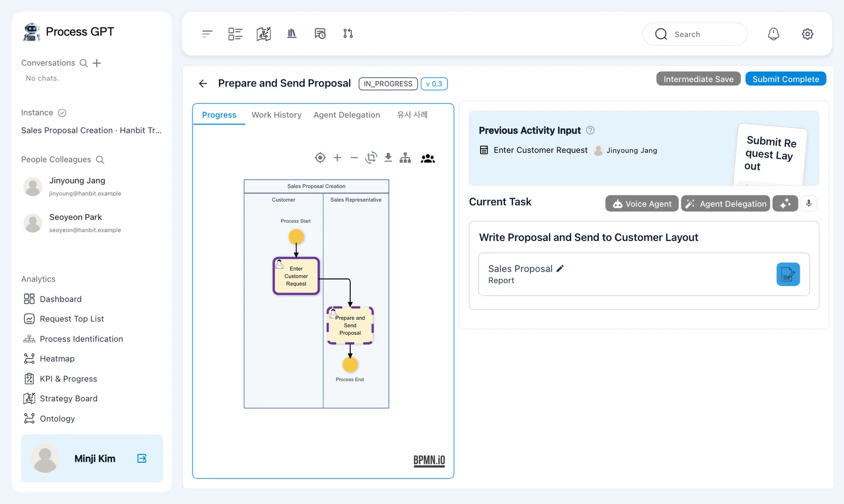Open the scheduled chat icon in top toolbar
Image resolution: width=844 pixels, height=504 pixels.
point(320,34)
